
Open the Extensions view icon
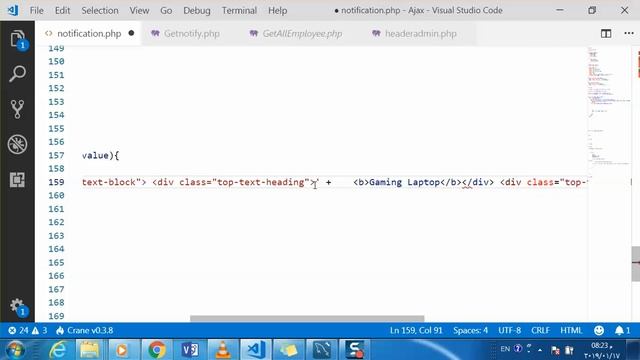pyautogui.click(x=17, y=180)
